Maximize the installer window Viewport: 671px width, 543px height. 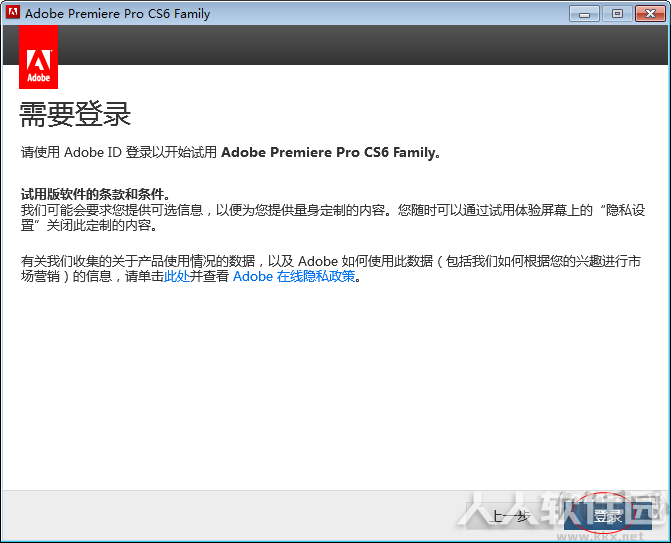tap(617, 14)
